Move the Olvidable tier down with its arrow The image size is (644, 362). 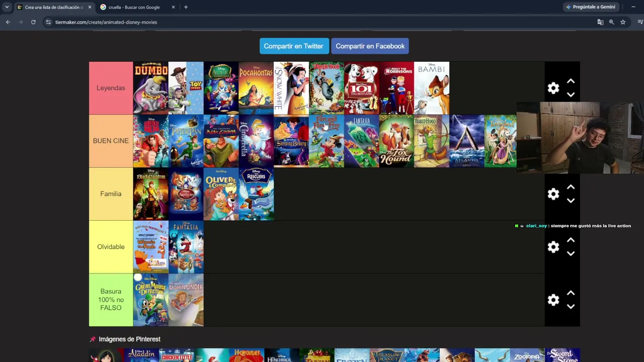571,253
